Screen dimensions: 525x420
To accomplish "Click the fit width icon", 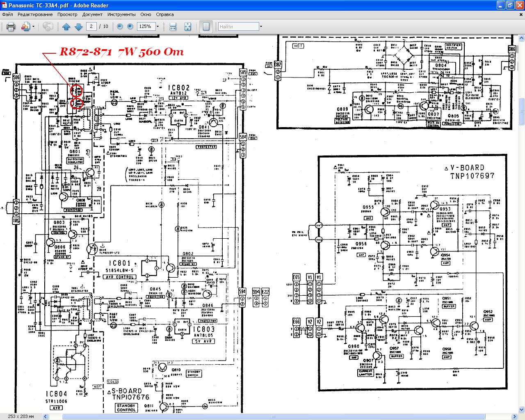I will (173, 27).
